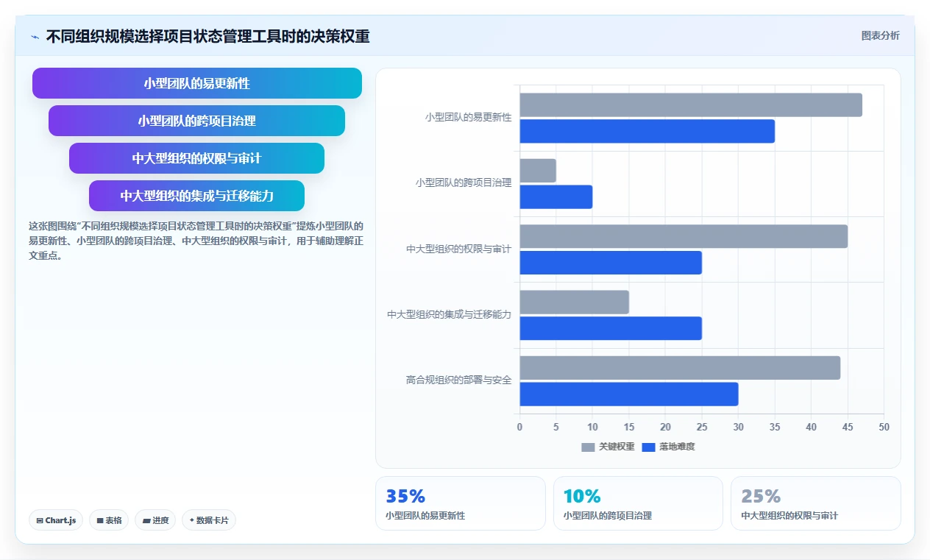Click the chart axis label 高合规组织的部署与安全
The height and width of the screenshot is (560, 930).
459,380
